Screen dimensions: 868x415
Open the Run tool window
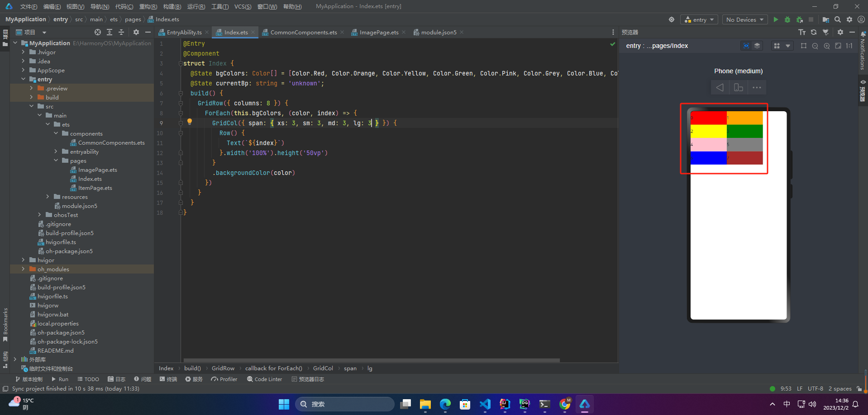pyautogui.click(x=60, y=379)
